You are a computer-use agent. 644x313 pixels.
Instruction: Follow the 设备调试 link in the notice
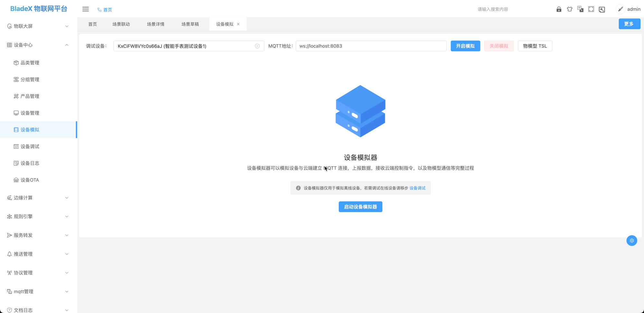417,188
